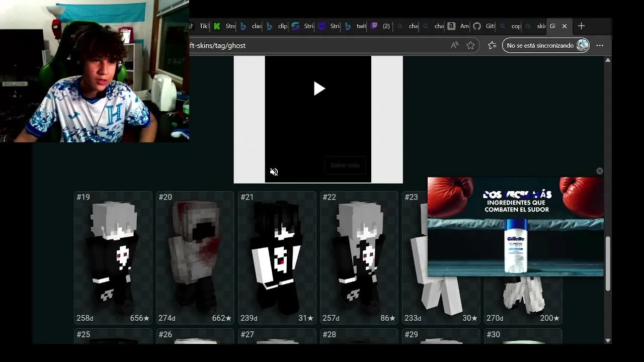The image size is (644, 362).
Task: Switch to the Amazon 'Am' tab
Action: click(458, 26)
